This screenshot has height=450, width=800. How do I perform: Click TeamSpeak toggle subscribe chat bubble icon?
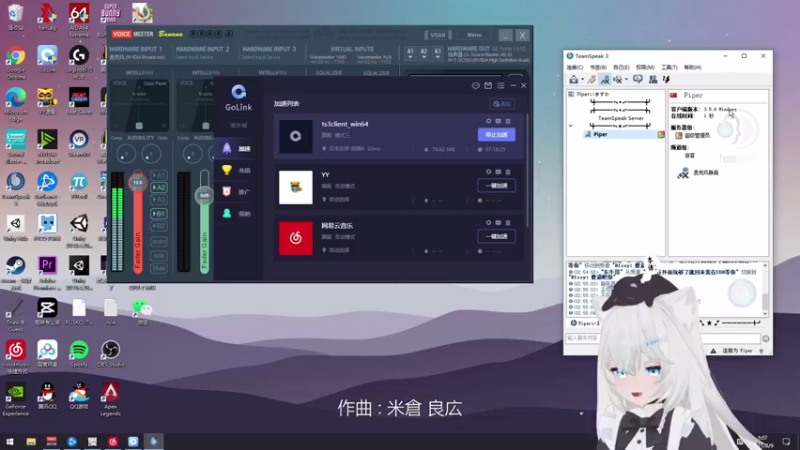coord(638,80)
